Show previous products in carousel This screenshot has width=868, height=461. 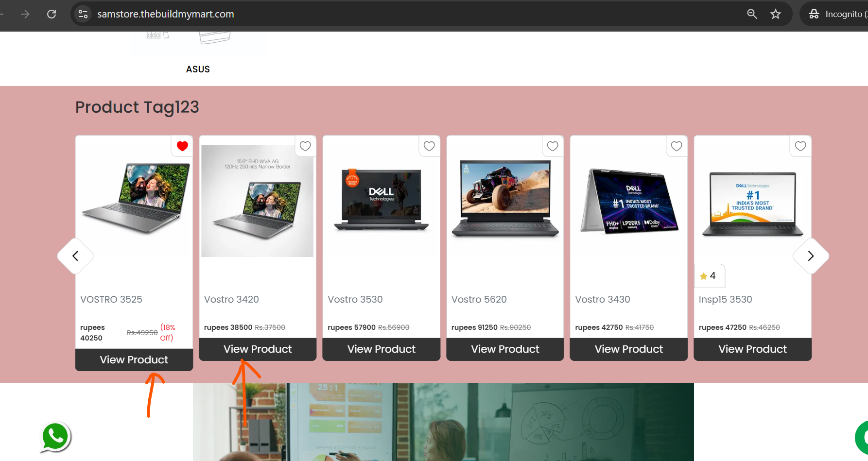tap(75, 256)
